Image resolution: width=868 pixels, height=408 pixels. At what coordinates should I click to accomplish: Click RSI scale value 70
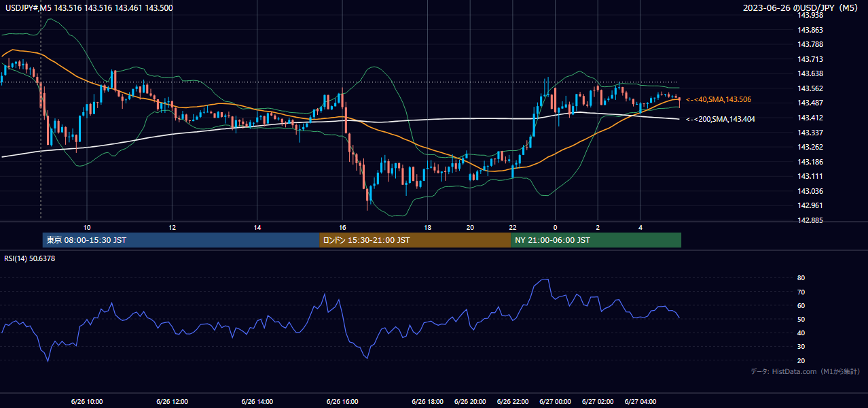click(801, 292)
